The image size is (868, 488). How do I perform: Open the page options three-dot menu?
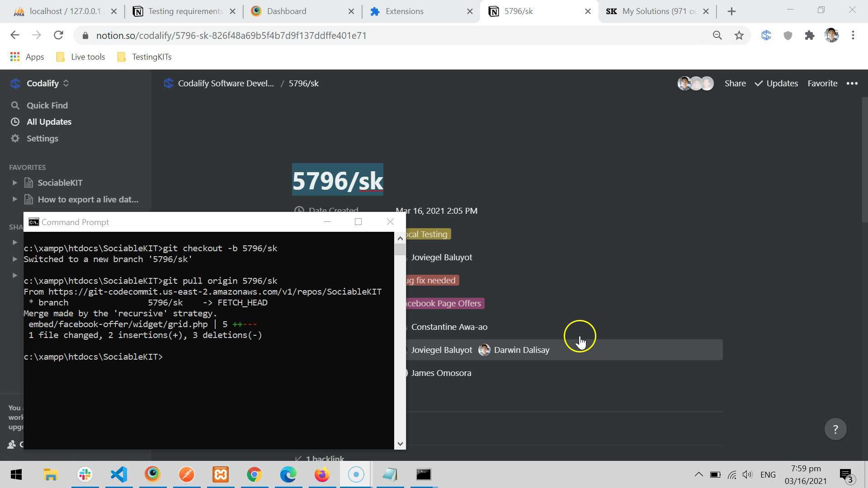click(852, 83)
